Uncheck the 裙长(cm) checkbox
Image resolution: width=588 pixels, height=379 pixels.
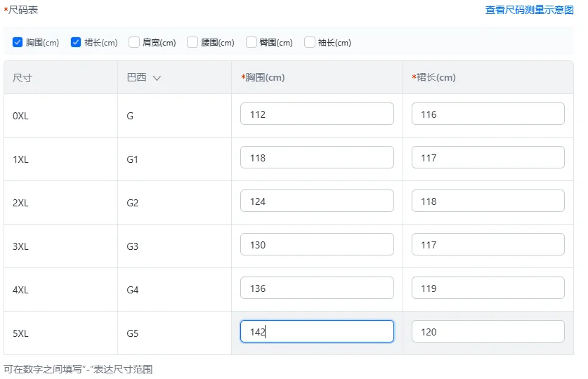click(x=76, y=43)
